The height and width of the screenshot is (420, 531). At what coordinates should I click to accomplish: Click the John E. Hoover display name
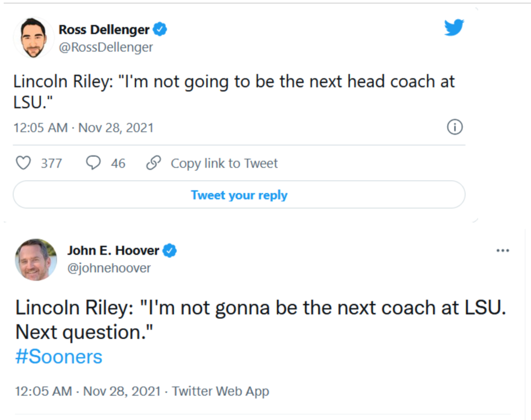coord(113,250)
